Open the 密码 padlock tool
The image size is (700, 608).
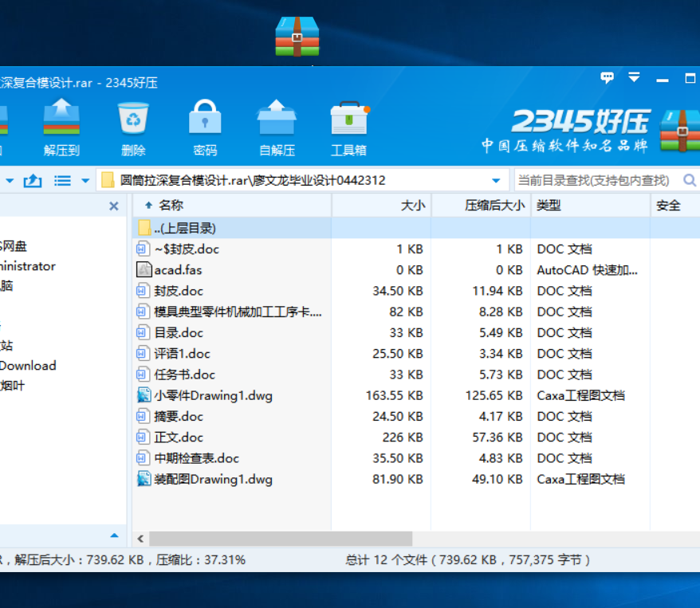click(x=205, y=117)
